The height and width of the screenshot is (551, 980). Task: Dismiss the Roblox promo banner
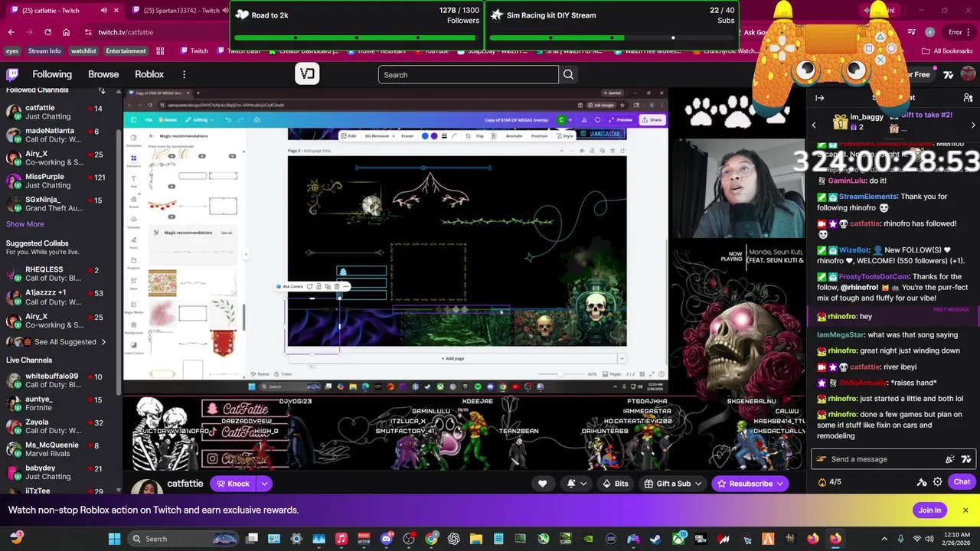coord(965,510)
